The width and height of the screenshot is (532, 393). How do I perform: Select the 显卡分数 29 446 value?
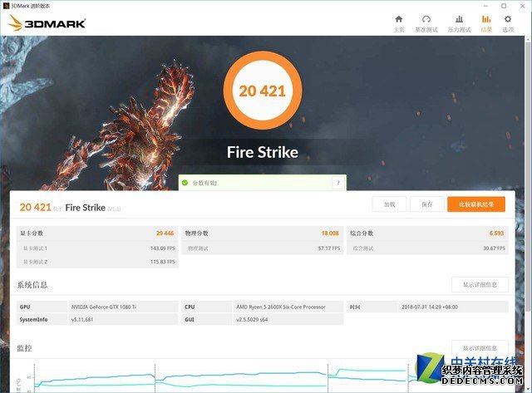click(165, 233)
